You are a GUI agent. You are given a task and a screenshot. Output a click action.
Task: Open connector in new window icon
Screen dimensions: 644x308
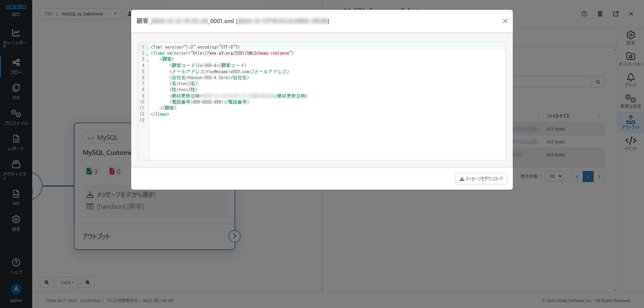coord(616,14)
